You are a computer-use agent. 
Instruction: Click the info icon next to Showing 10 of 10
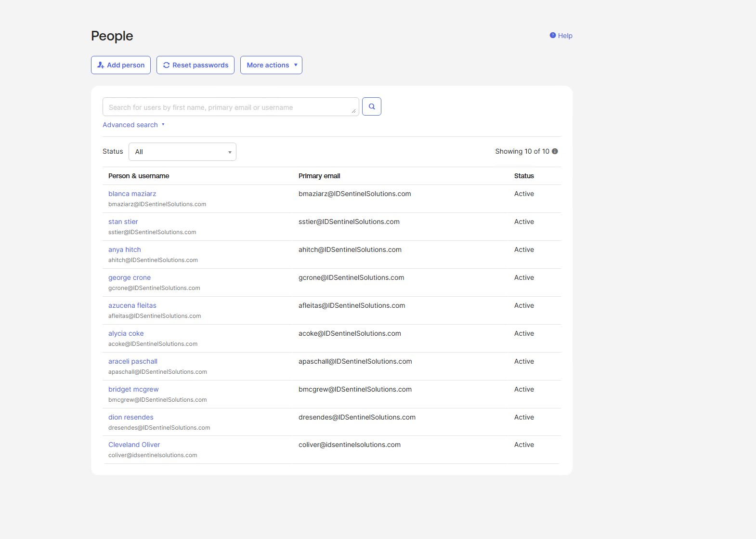click(555, 151)
